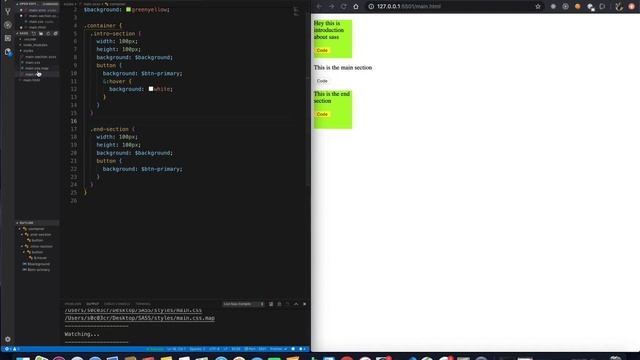Screen dimensions: 640x360
Task: Click the warnings triangle in status bar
Action: (x=16, y=349)
